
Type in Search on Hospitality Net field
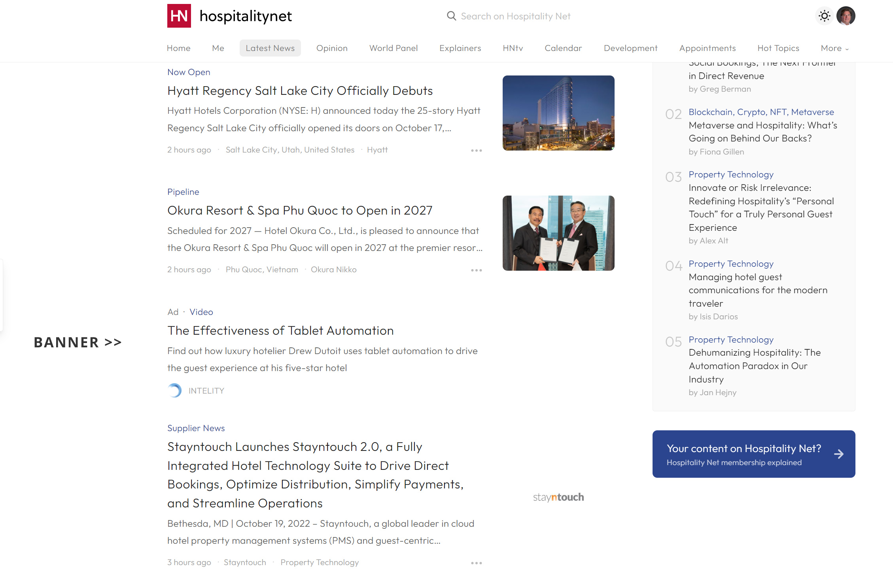515,16
